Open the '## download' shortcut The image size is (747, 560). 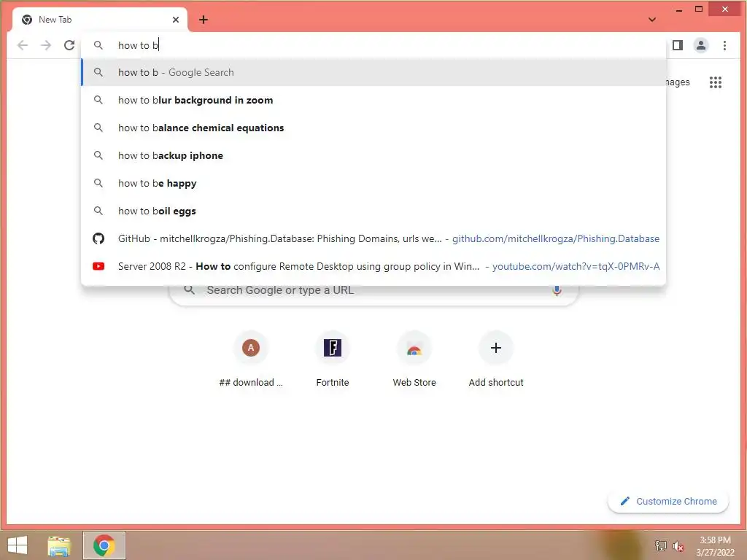(x=251, y=360)
